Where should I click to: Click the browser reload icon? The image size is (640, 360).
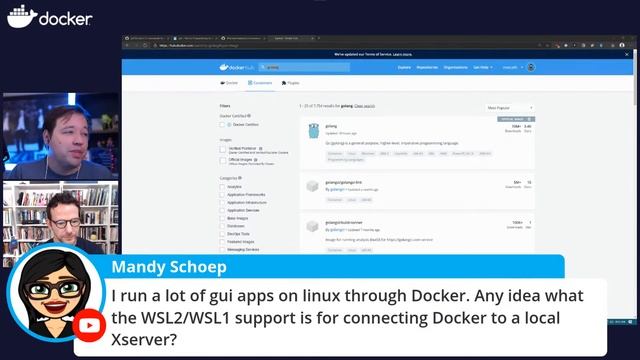[145, 46]
